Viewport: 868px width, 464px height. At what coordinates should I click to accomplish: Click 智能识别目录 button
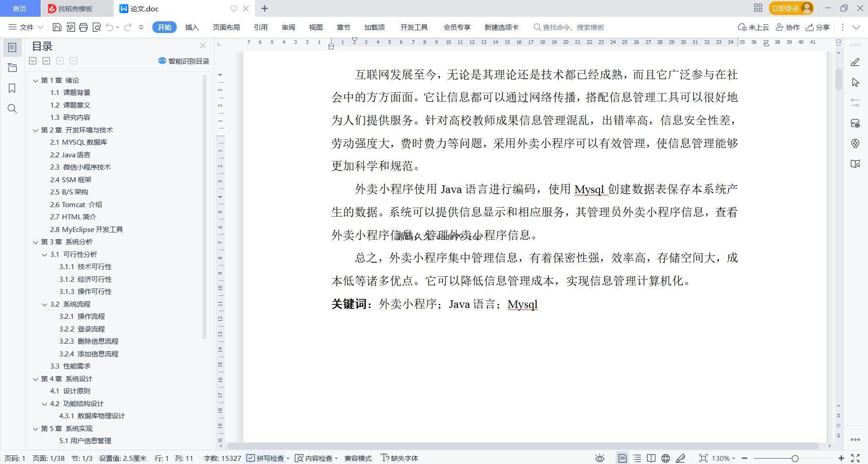click(x=184, y=61)
